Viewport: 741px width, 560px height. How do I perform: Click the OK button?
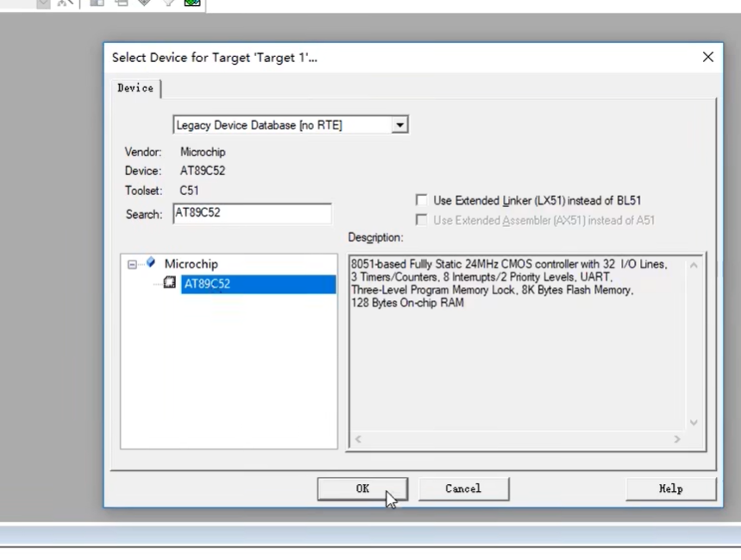coord(362,488)
